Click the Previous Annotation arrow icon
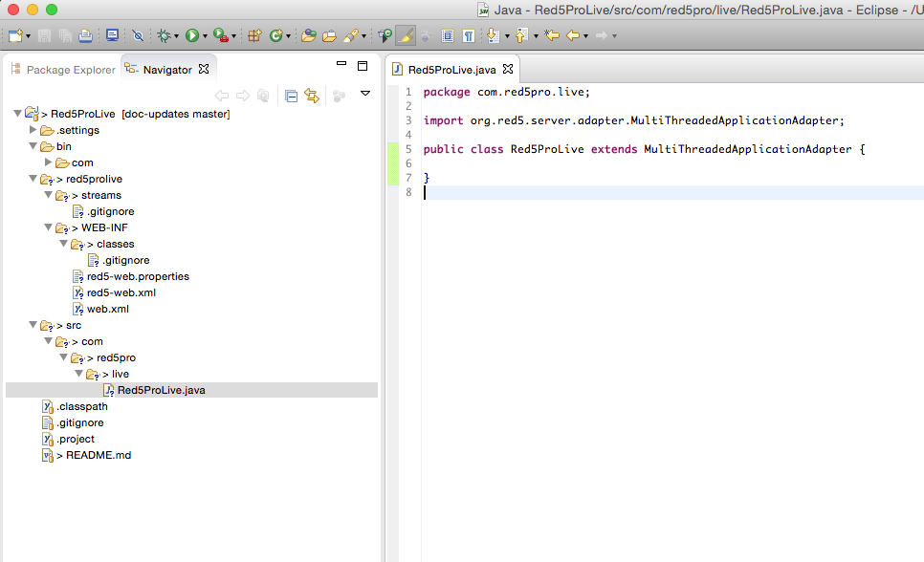This screenshot has height=562, width=924. click(x=521, y=36)
